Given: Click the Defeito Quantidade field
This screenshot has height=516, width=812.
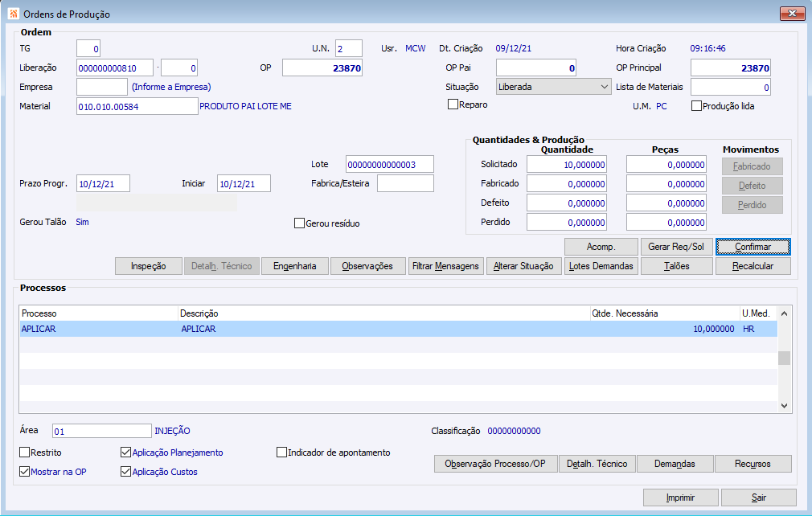Looking at the screenshot, I should (567, 203).
